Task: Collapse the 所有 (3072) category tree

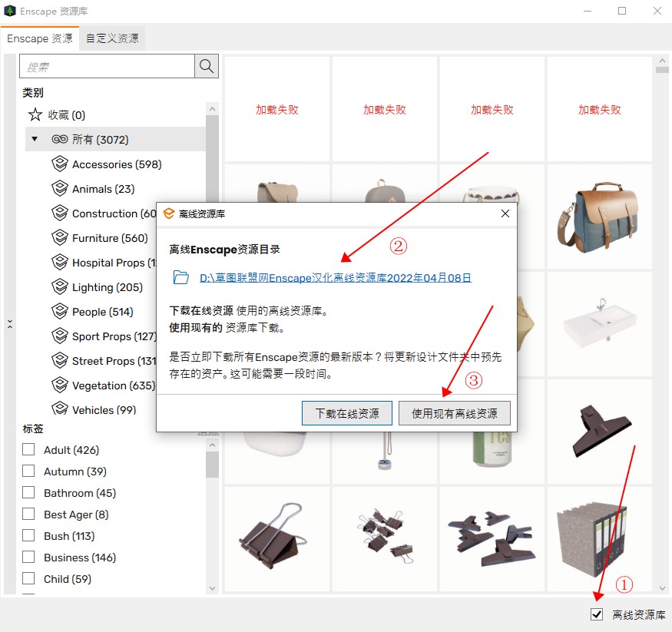Action: [35, 140]
